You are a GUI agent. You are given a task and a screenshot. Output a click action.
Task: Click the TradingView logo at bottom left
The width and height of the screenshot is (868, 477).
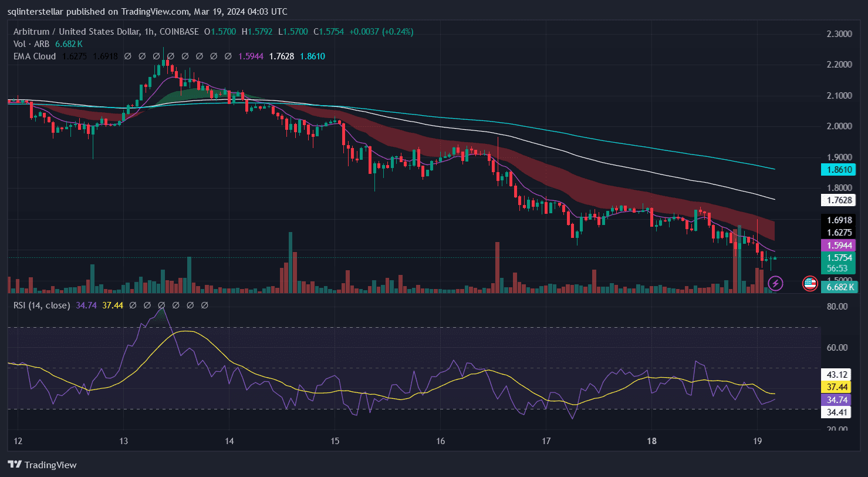point(42,465)
